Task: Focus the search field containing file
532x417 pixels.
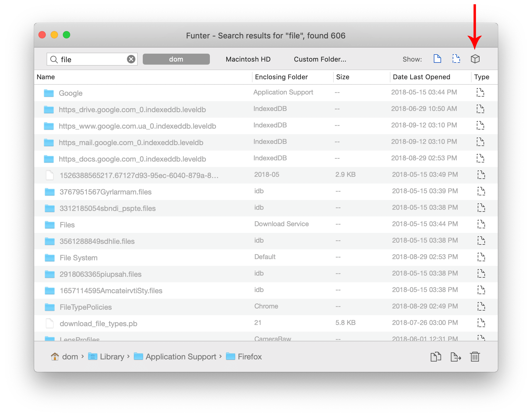Action: tap(92, 59)
